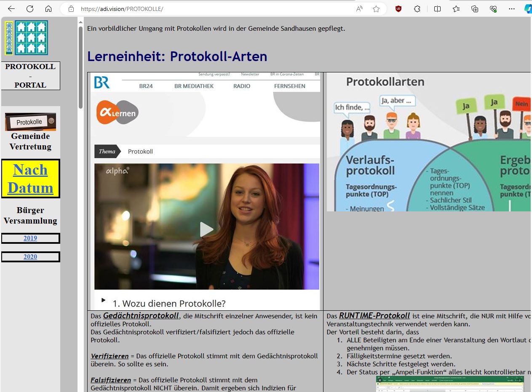The height and width of the screenshot is (392, 532).
Task: Open the Settings and more ellipsis menu
Action: pos(512,9)
